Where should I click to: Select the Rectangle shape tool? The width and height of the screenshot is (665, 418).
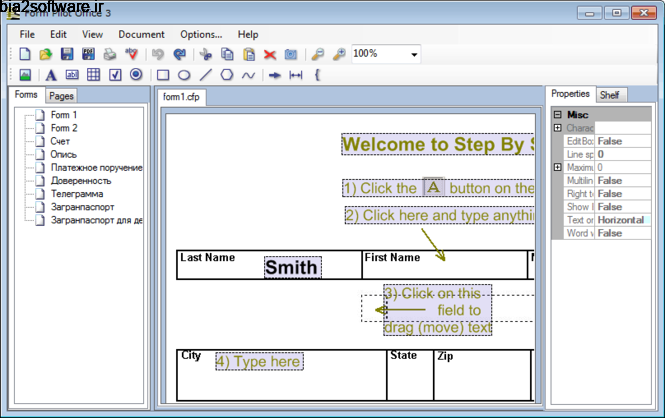(163, 75)
